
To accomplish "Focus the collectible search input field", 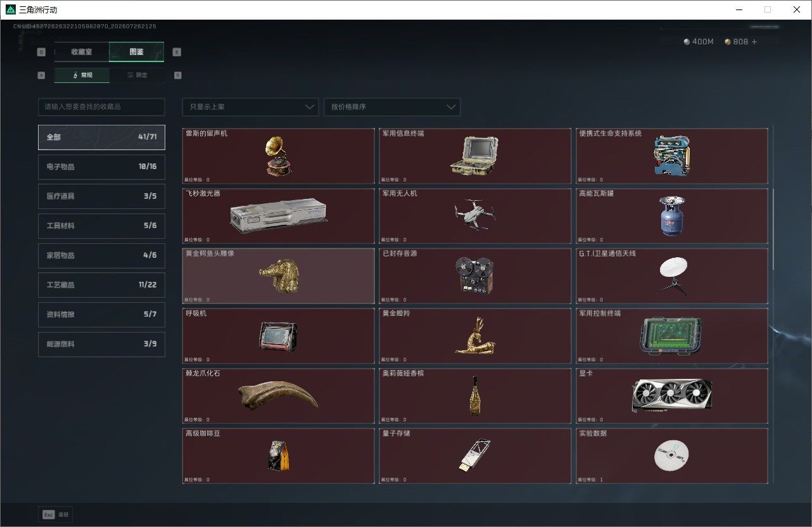I will point(101,107).
